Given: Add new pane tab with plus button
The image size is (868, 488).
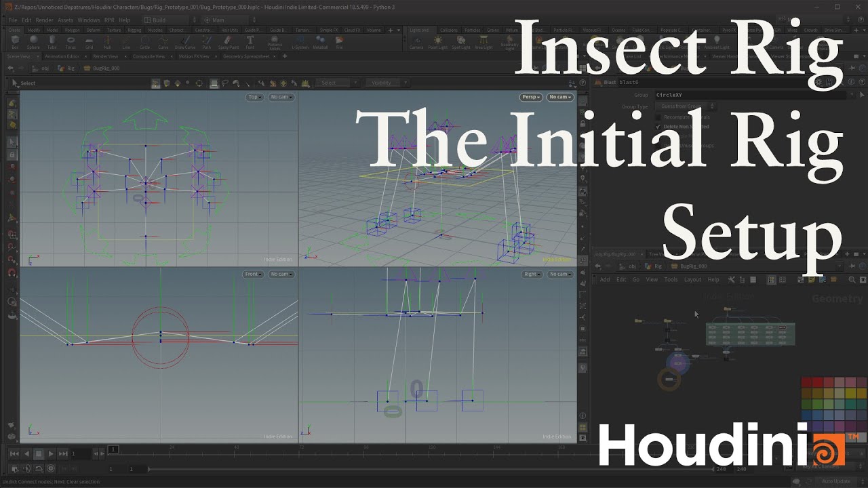Looking at the screenshot, I should point(285,56).
